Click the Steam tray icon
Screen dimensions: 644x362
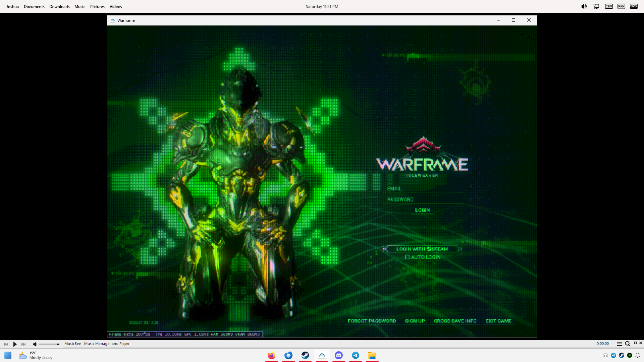pyautogui.click(x=622, y=356)
